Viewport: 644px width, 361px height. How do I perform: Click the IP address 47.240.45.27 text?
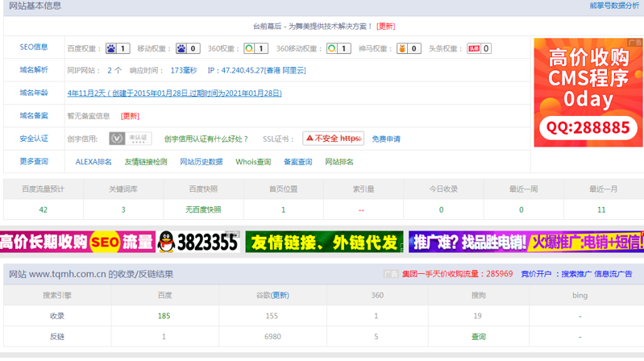click(243, 70)
